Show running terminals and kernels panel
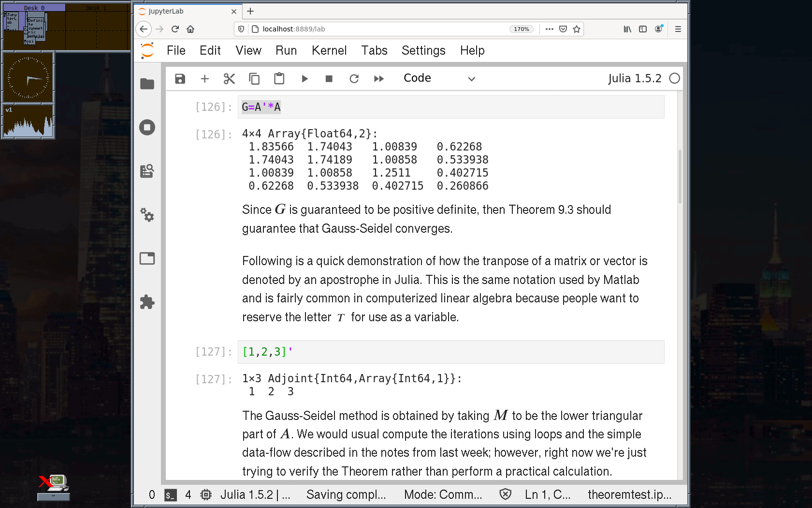The image size is (812, 508). point(147,128)
